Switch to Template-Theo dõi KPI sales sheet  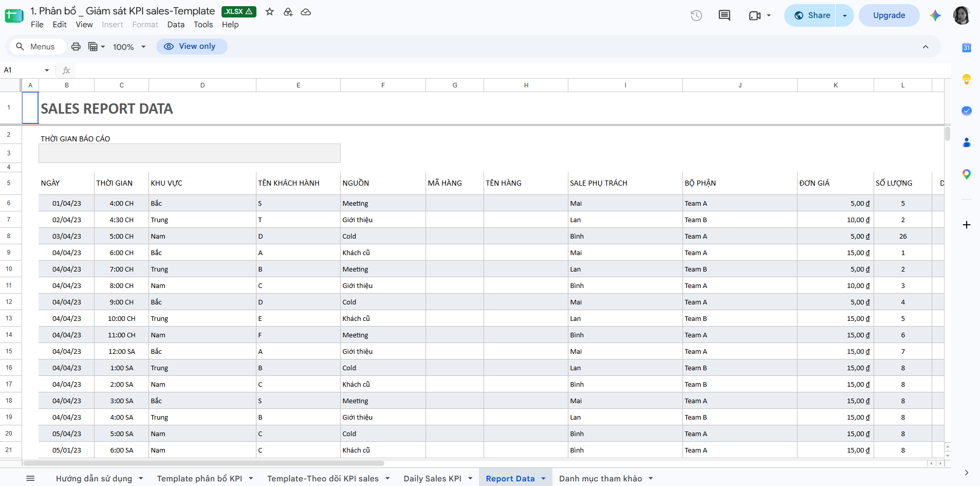(323, 478)
